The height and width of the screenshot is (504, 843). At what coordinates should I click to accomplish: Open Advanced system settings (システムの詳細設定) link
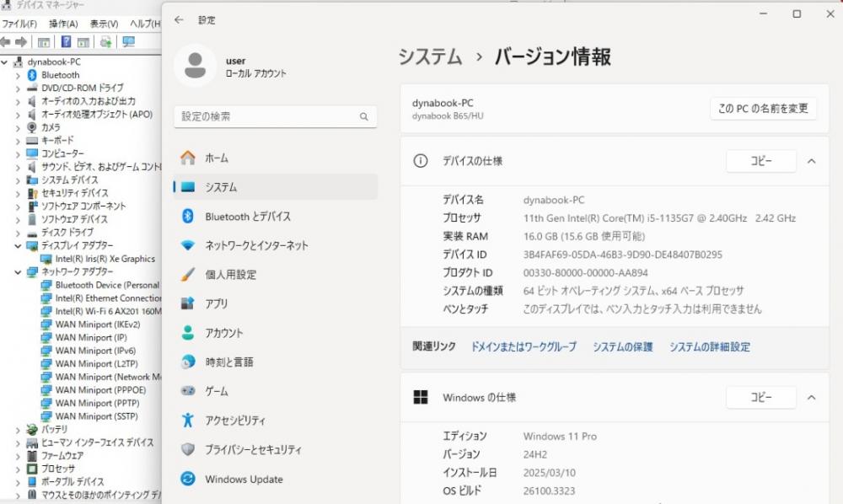coord(710,346)
